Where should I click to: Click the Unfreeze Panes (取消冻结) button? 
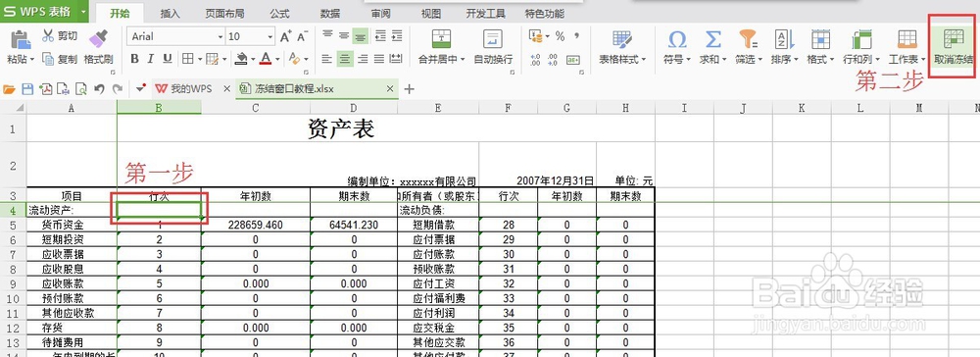pos(954,47)
